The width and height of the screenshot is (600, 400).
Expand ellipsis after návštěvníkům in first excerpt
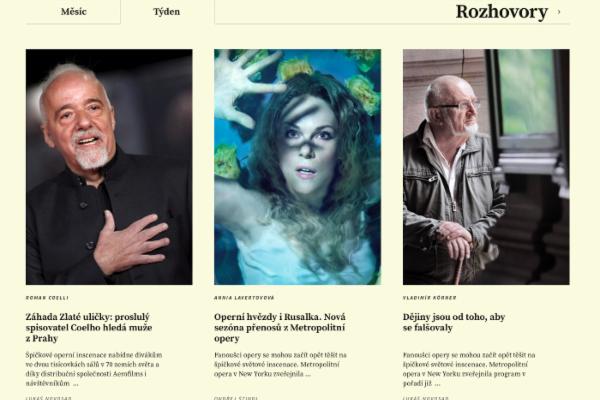pyautogui.click(x=76, y=384)
